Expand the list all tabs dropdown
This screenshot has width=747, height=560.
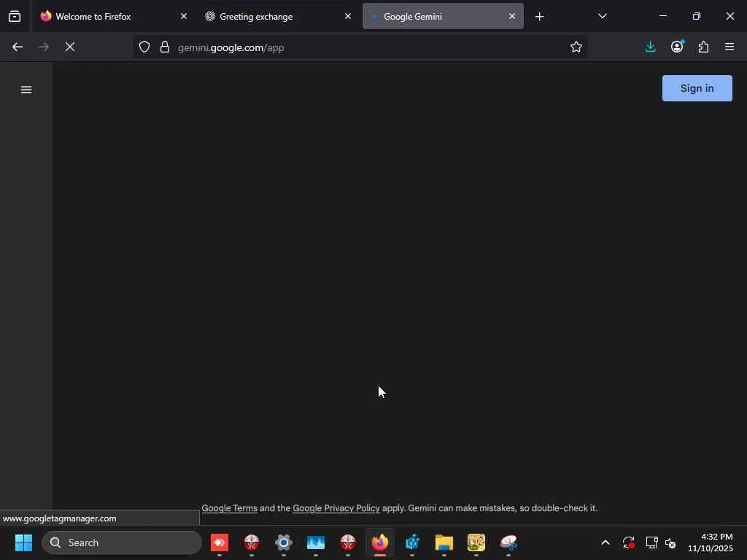tap(602, 16)
